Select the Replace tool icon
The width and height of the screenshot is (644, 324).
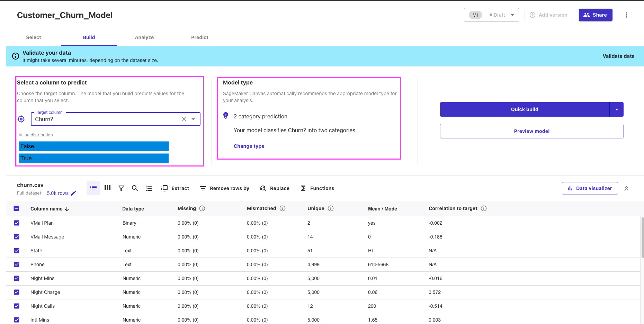[x=263, y=188]
